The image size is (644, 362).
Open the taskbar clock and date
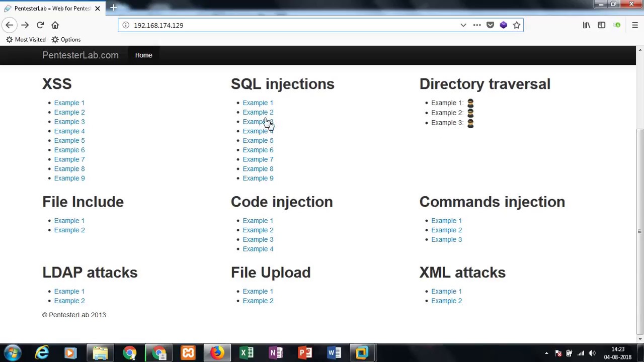click(x=618, y=353)
